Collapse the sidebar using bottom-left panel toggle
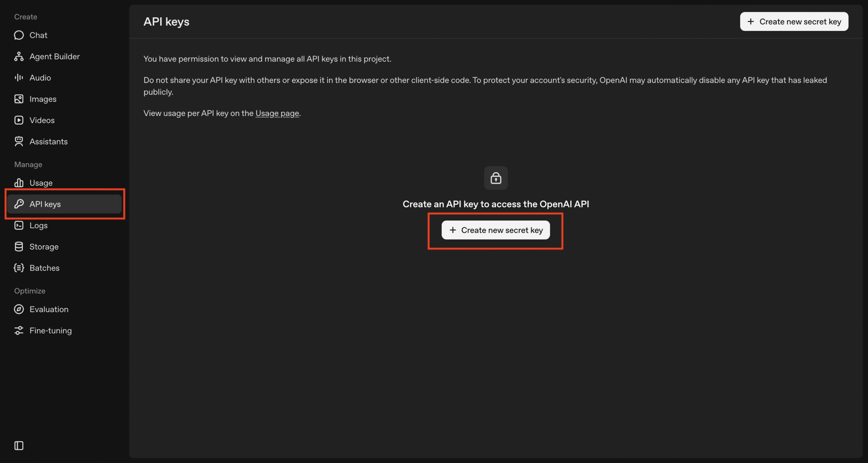Screen dimensions: 868x463 pyautogui.click(x=19, y=445)
